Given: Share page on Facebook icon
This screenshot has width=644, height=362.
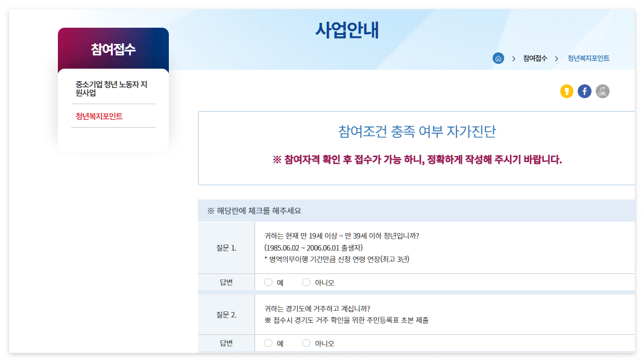Looking at the screenshot, I should (584, 91).
